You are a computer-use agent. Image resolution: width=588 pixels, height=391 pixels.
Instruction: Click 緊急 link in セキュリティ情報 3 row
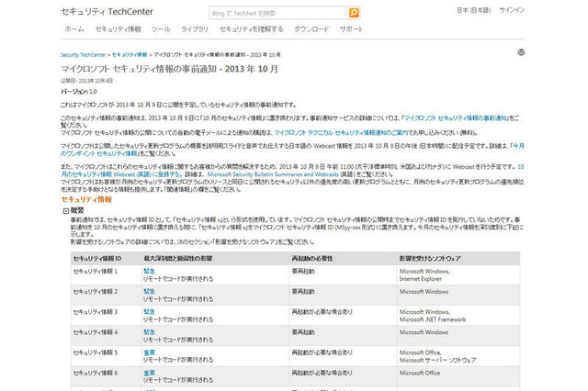pyautogui.click(x=149, y=311)
